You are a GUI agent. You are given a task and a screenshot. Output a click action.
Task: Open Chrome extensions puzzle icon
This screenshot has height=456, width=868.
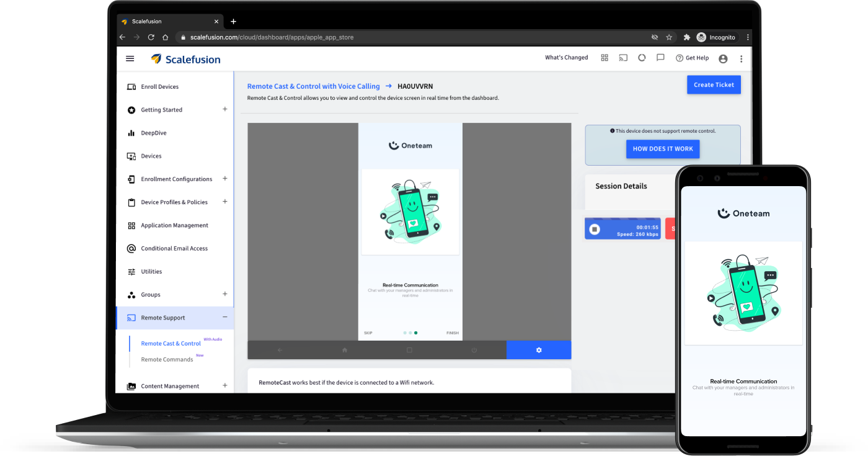(687, 37)
